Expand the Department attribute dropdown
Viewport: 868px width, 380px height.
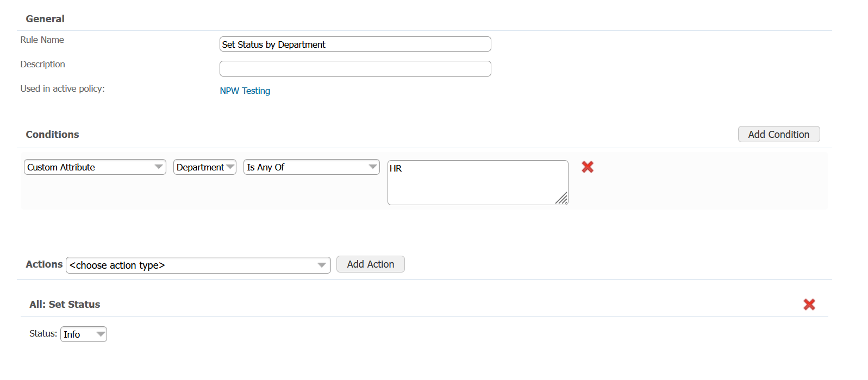[205, 167]
